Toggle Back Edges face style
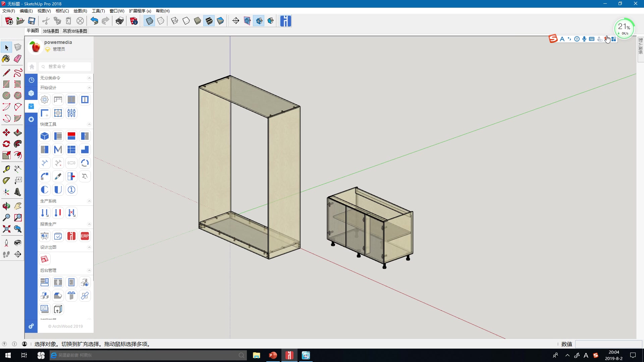Viewport: 644px width, 362px height. tap(161, 21)
